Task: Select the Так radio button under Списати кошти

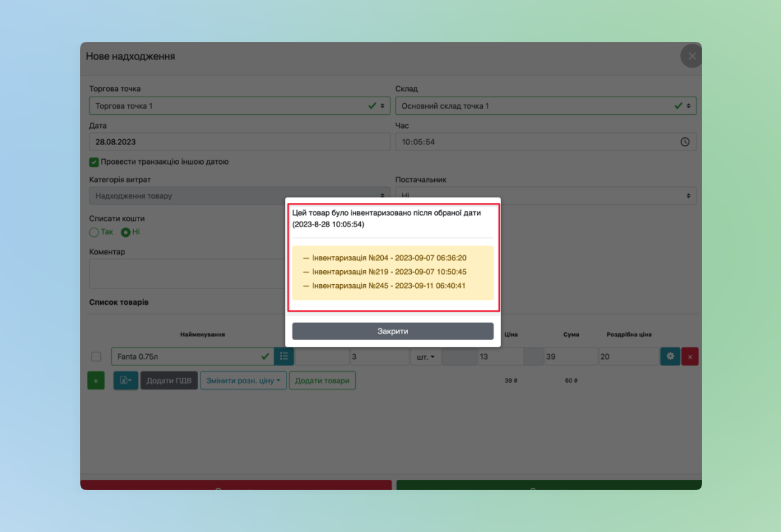Action: tap(94, 232)
